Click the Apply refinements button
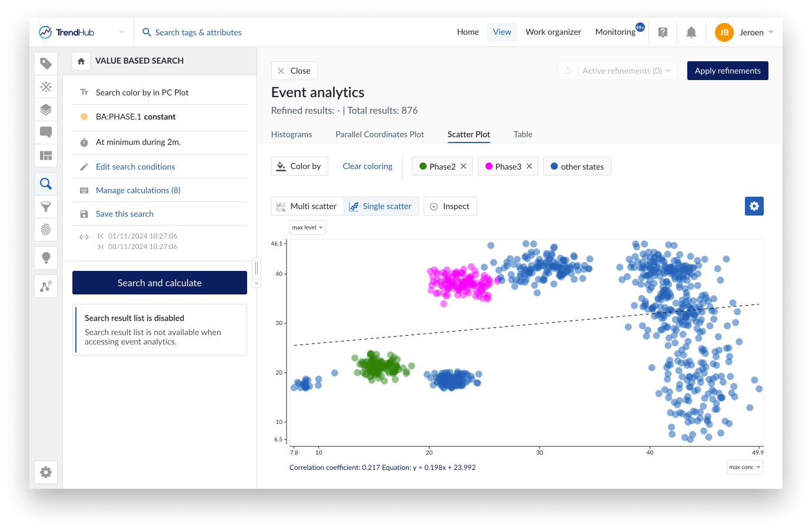 727,71
